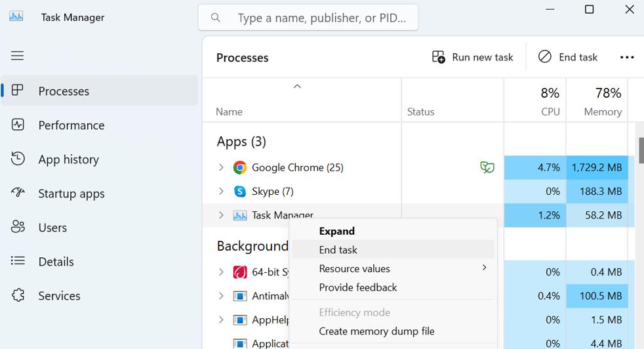Open the hamburger navigation menu
Screen dimensions: 644x349
click(17, 56)
